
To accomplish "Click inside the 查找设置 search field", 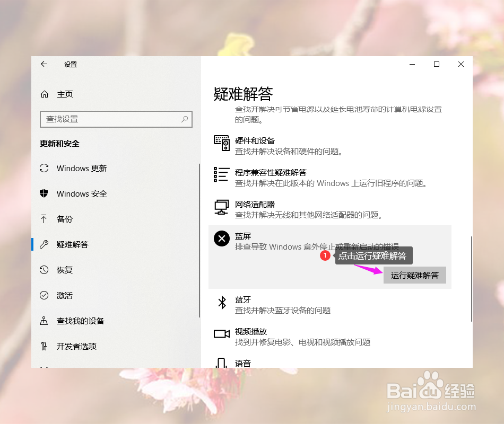I will [106, 119].
